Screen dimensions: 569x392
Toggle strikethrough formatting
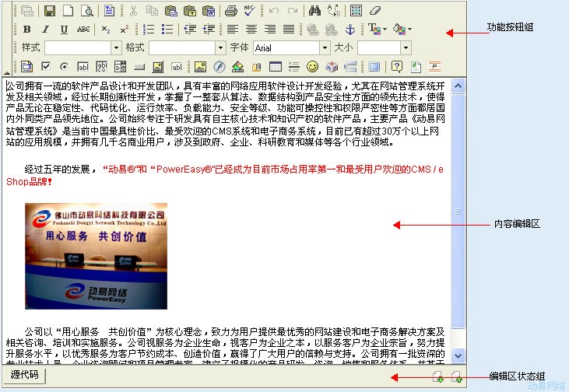point(83,29)
